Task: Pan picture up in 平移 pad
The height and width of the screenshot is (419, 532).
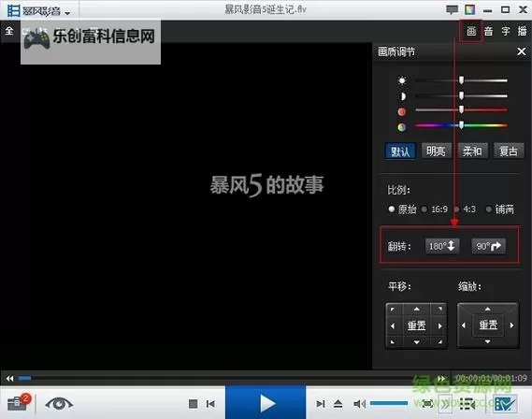Action: [416, 309]
